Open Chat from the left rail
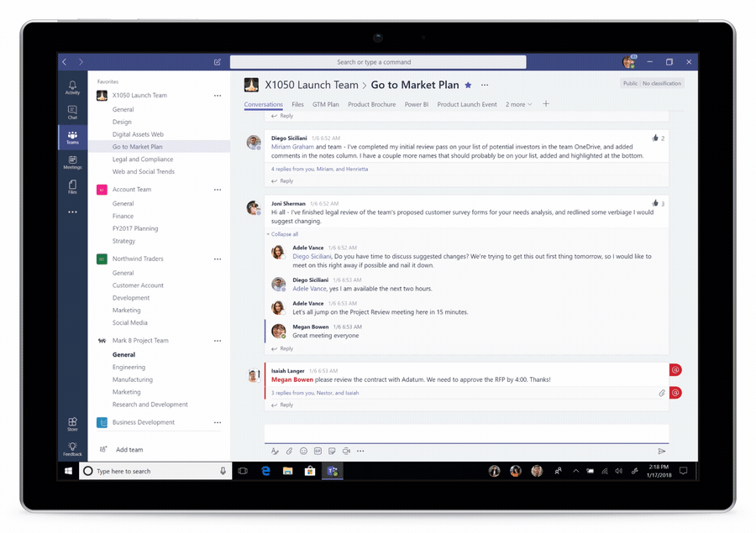The image size is (756, 533). (x=72, y=112)
